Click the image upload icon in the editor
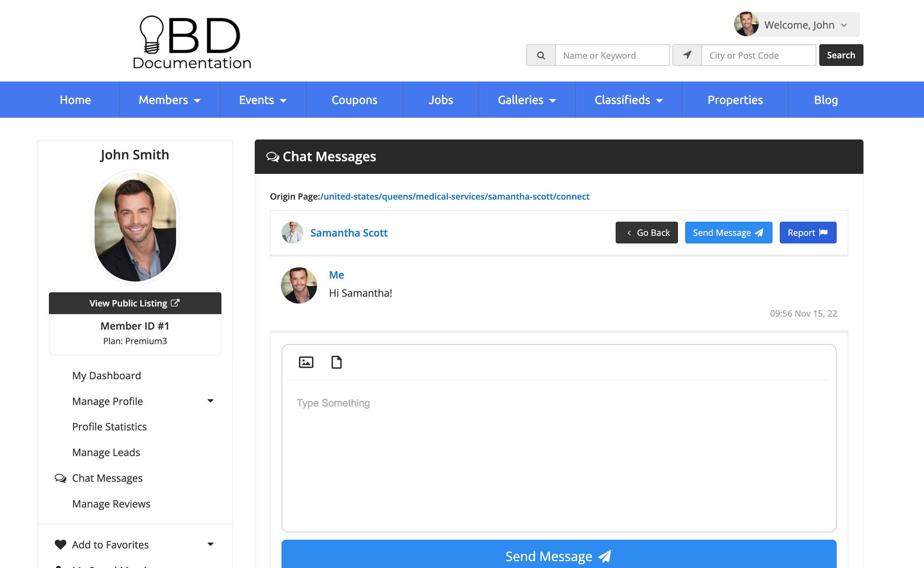 [306, 362]
